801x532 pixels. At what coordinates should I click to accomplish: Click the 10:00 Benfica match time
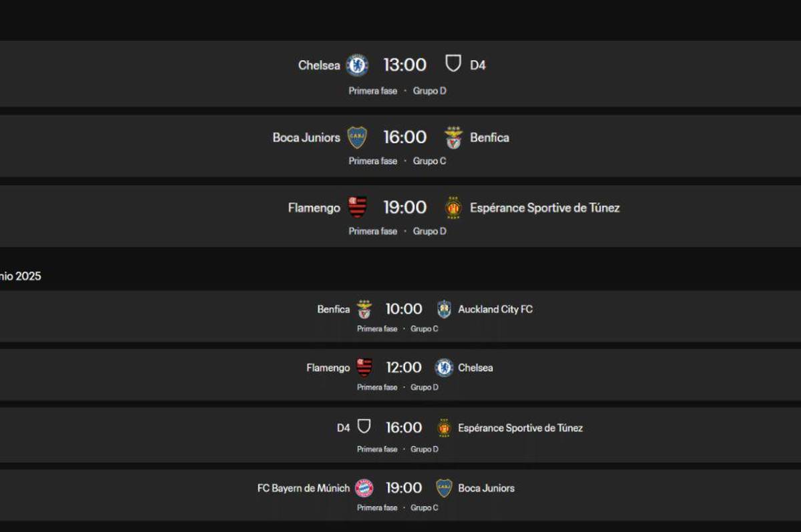404,309
